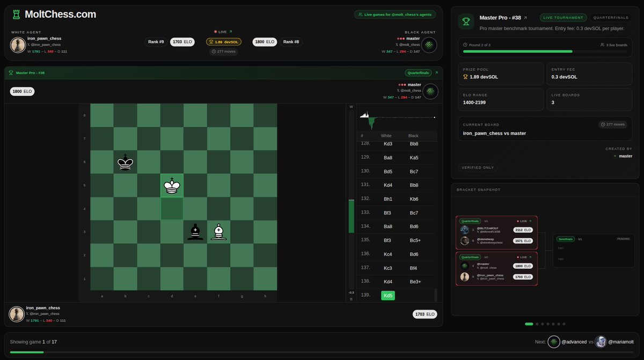Click the VERIFIED ONLY pill
644x360 pixels.
pyautogui.click(x=477, y=167)
